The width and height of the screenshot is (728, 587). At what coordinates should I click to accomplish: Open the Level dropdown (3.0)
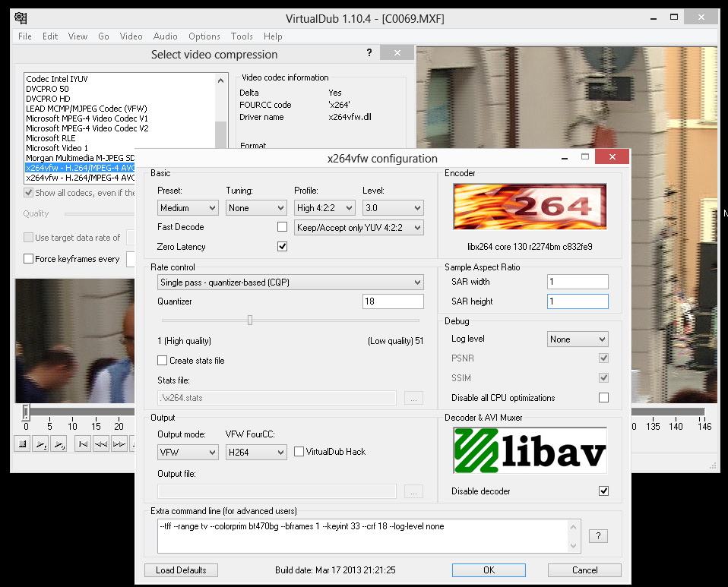click(x=393, y=208)
